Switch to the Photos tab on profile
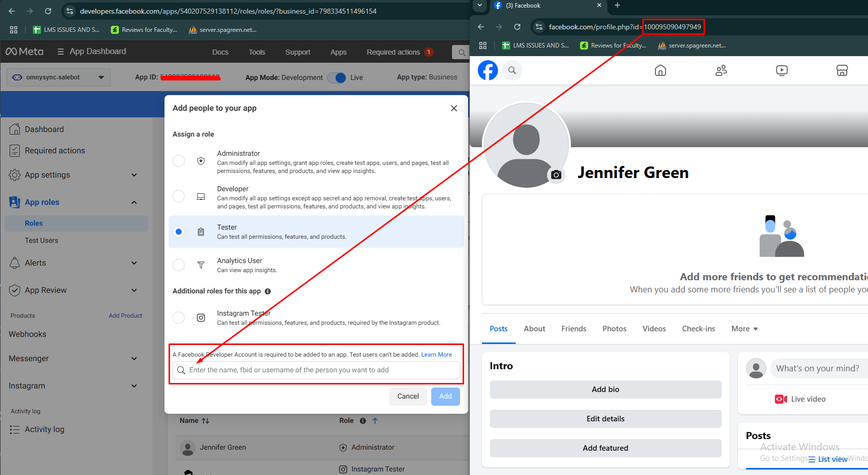The width and height of the screenshot is (868, 475). pos(614,329)
